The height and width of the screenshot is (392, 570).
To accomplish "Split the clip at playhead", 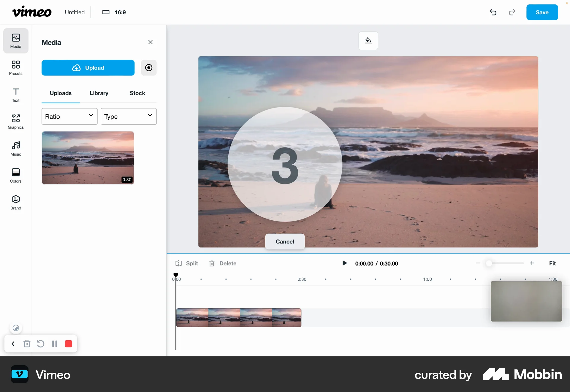I will click(x=187, y=263).
